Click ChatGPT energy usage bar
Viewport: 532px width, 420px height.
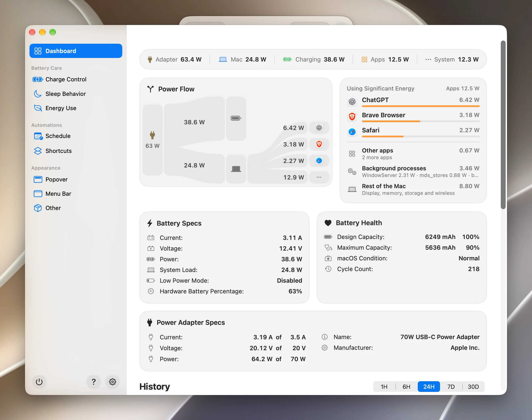point(421,106)
